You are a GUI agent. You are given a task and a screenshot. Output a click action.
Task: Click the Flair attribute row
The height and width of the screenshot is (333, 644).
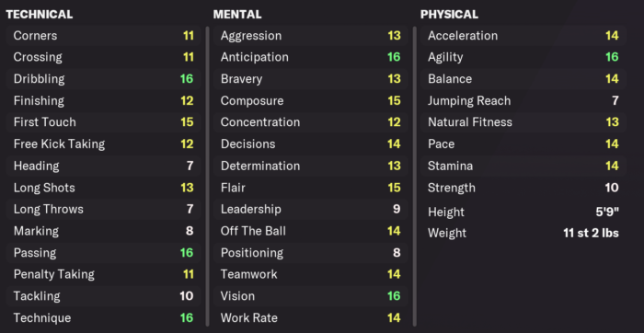pyautogui.click(x=311, y=188)
